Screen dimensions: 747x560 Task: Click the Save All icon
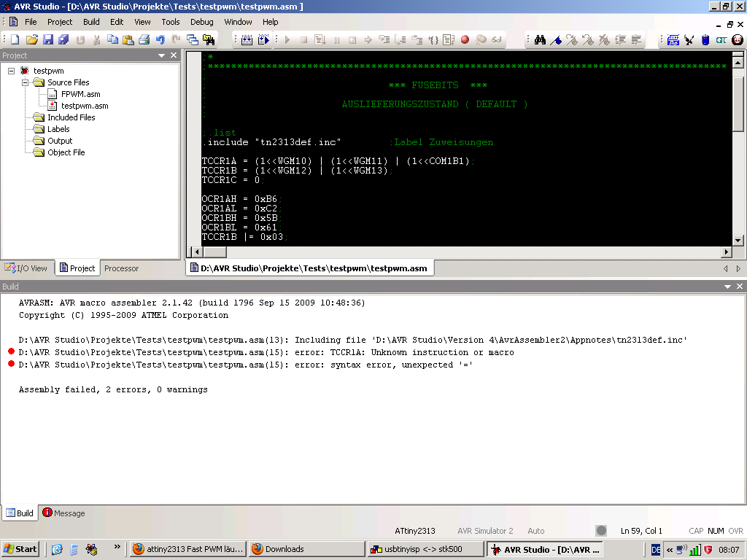[x=63, y=40]
